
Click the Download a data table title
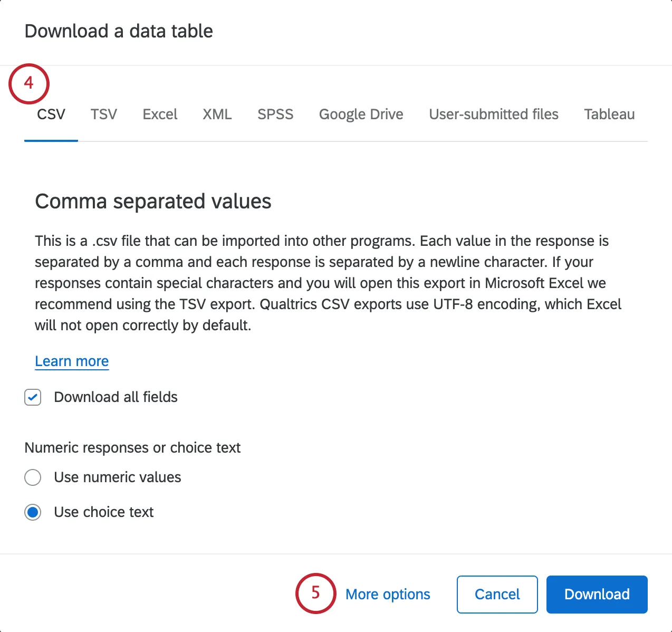119,31
